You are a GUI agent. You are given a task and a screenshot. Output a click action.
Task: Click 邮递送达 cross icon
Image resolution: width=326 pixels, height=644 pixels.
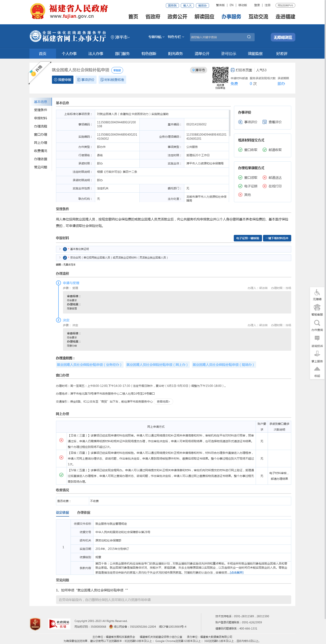click(x=264, y=177)
